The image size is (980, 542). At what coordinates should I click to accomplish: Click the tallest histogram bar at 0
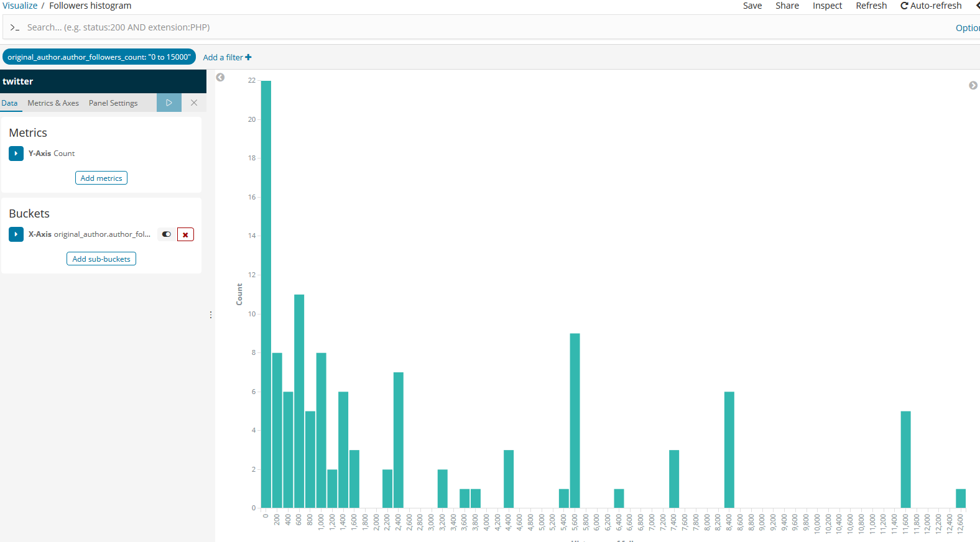[266, 294]
